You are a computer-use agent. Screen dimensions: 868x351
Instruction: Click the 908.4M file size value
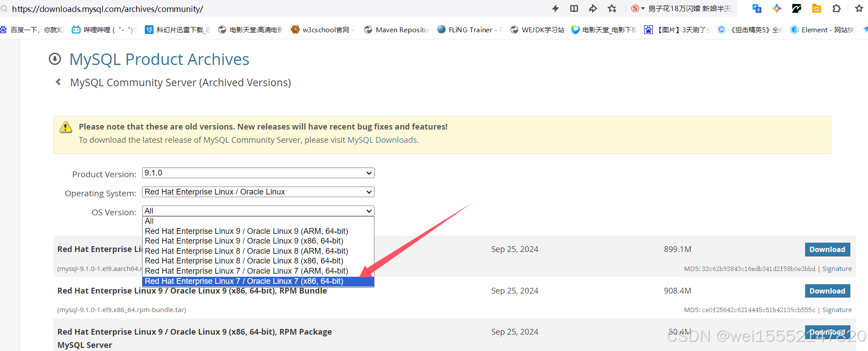coord(678,291)
